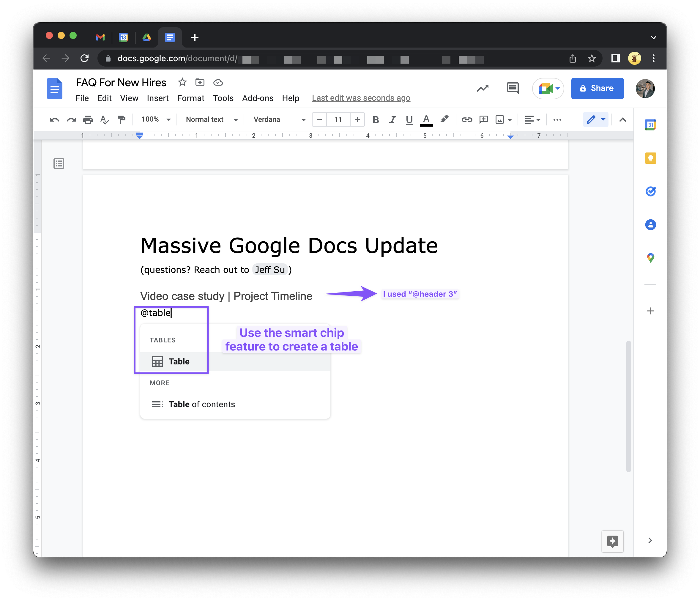Open the Google account profile picture
This screenshot has width=700, height=601.
click(645, 89)
